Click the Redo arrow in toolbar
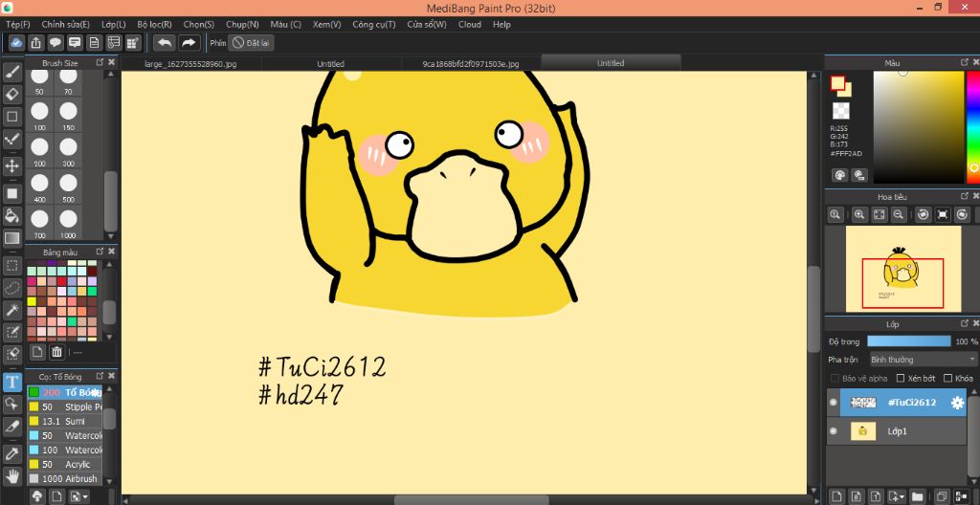Screen dimensions: 980x505 click(189, 42)
